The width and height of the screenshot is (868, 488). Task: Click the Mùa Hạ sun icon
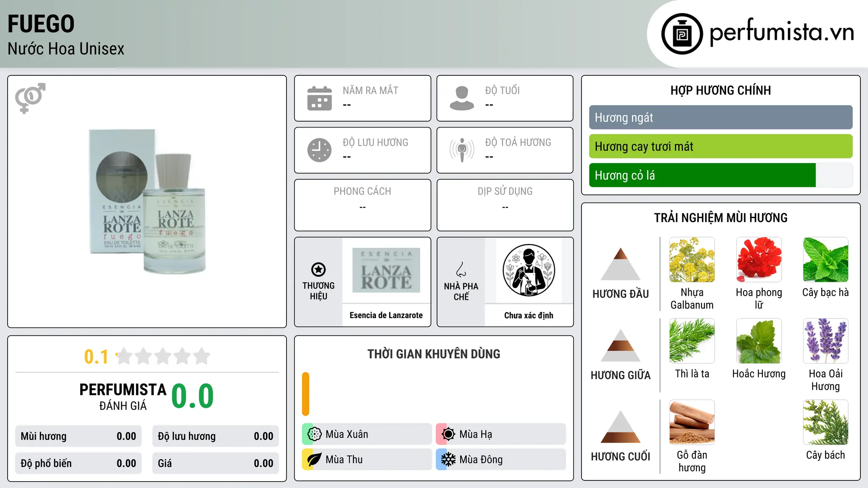[448, 434]
